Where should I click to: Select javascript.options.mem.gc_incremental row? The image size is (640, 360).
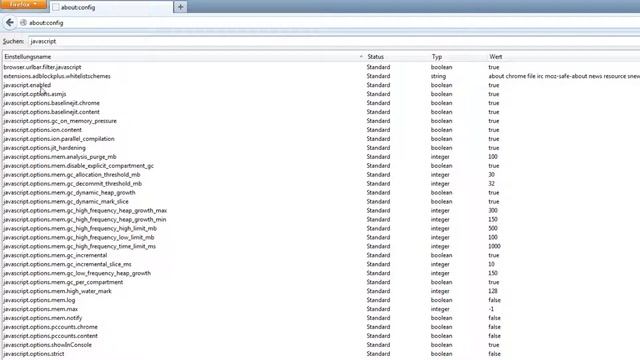click(321, 256)
